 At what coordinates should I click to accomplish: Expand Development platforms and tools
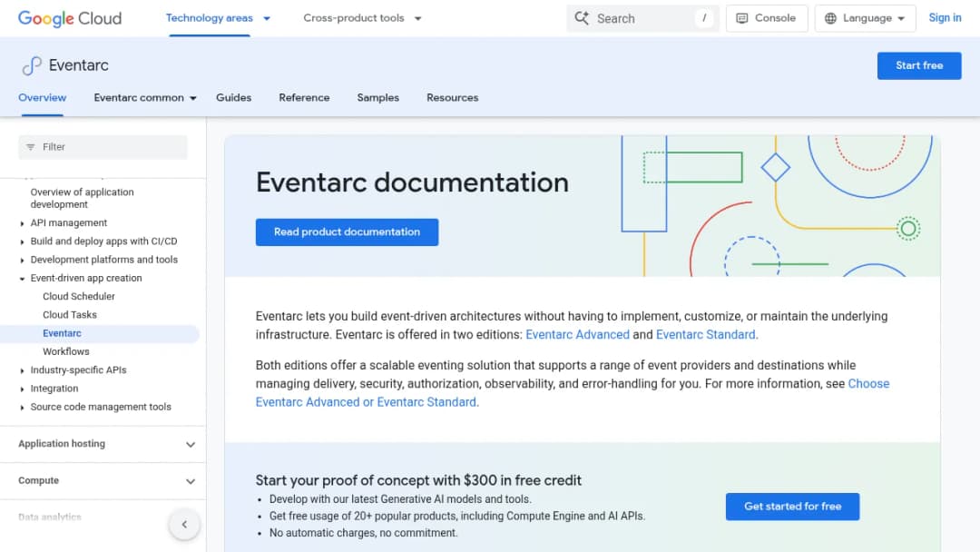[x=22, y=260]
